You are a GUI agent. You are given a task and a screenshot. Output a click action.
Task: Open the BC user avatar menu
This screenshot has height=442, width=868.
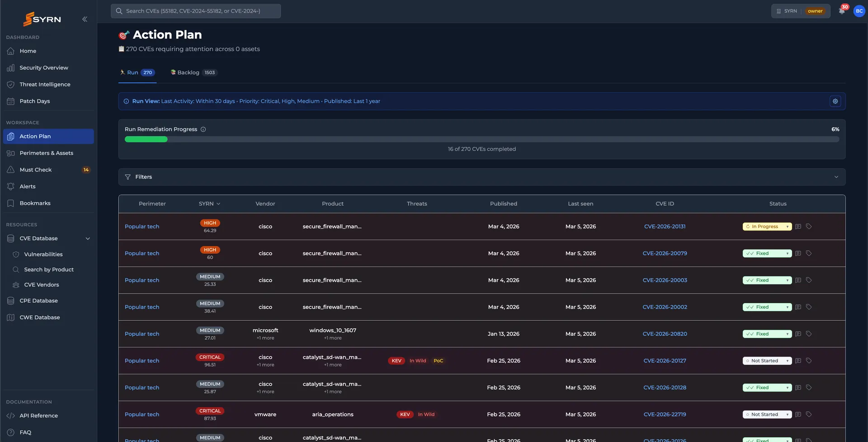click(859, 11)
